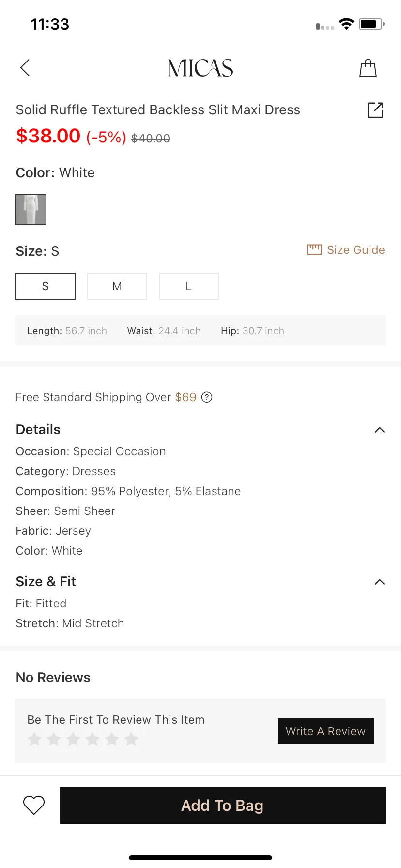
Task: Tap the fifth review star
Action: (112, 739)
